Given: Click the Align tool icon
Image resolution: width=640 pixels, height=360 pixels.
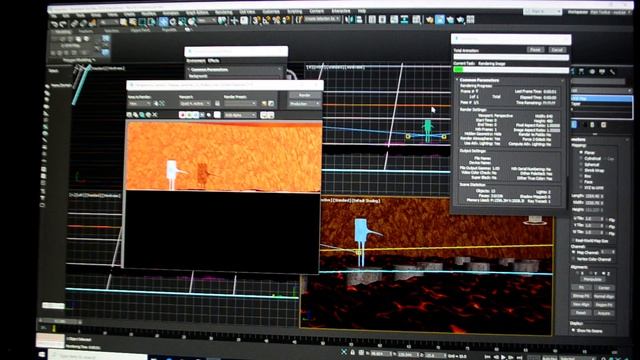Looking at the screenshot, I should [359, 20].
